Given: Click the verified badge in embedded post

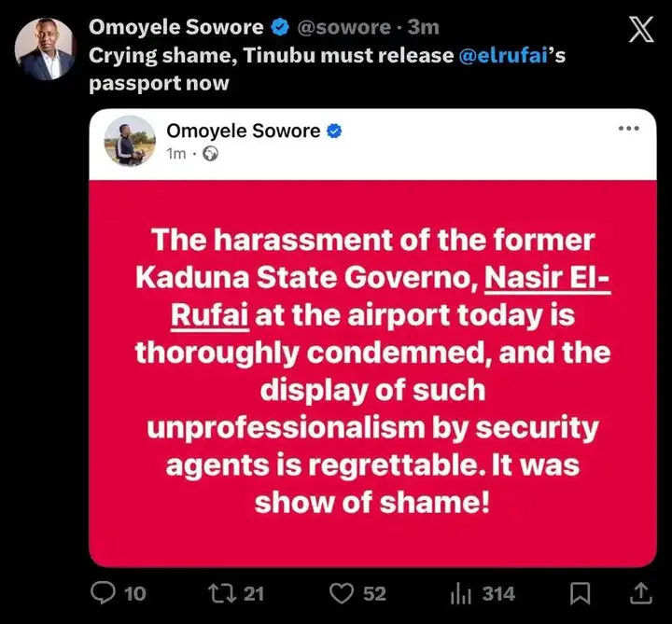Looking at the screenshot, I should click(x=333, y=132).
